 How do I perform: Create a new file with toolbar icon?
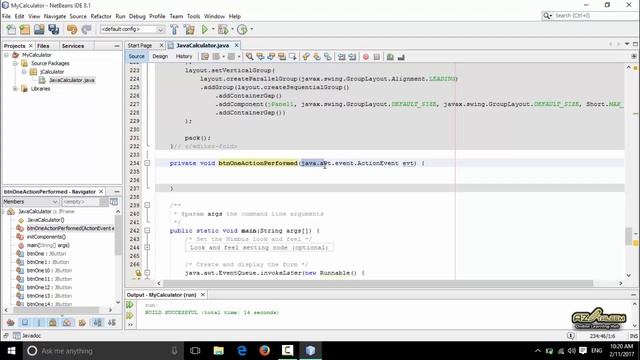click(11, 29)
